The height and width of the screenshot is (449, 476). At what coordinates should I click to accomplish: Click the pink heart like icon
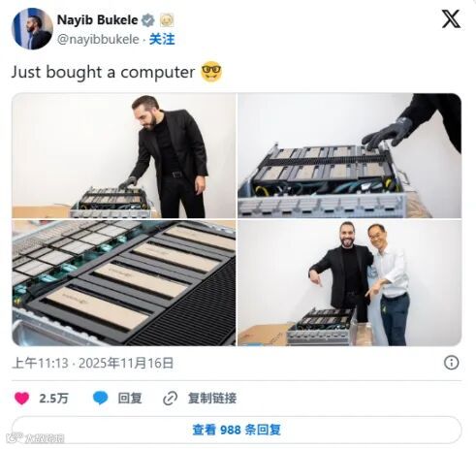click(22, 398)
